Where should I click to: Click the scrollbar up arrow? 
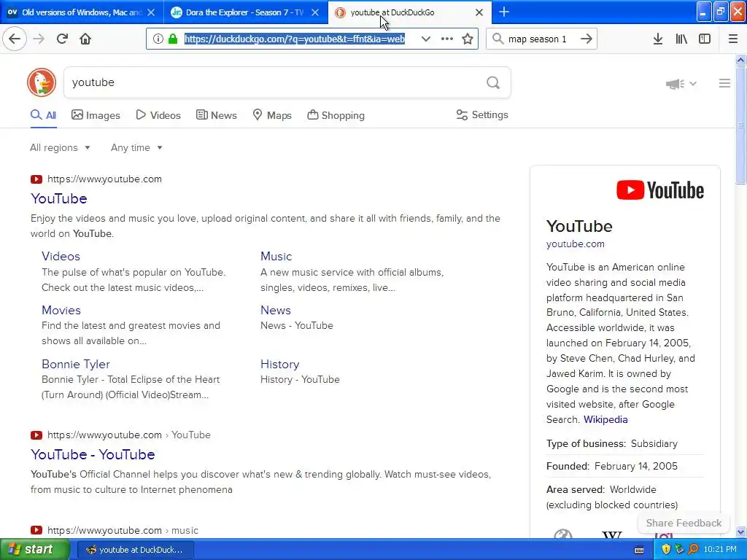tap(740, 60)
